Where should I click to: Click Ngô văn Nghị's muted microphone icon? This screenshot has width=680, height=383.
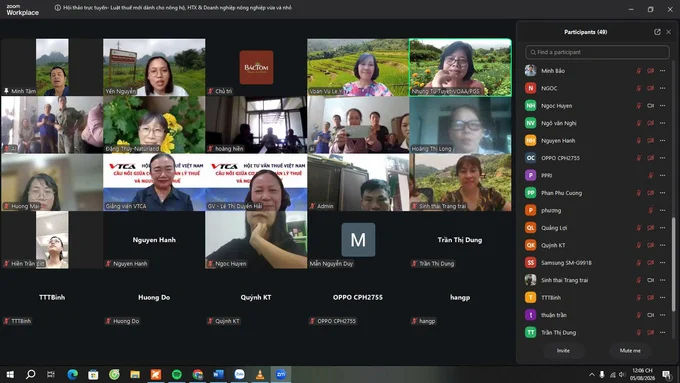click(x=639, y=123)
